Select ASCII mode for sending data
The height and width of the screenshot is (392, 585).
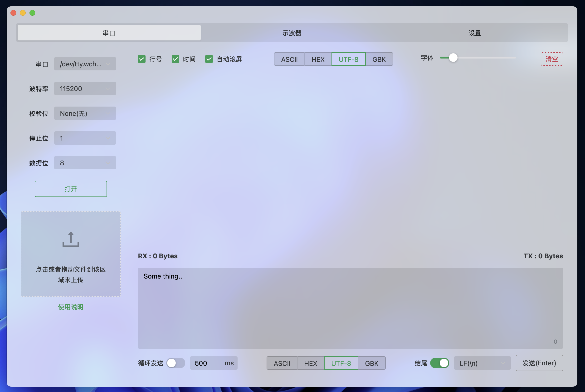point(282,363)
